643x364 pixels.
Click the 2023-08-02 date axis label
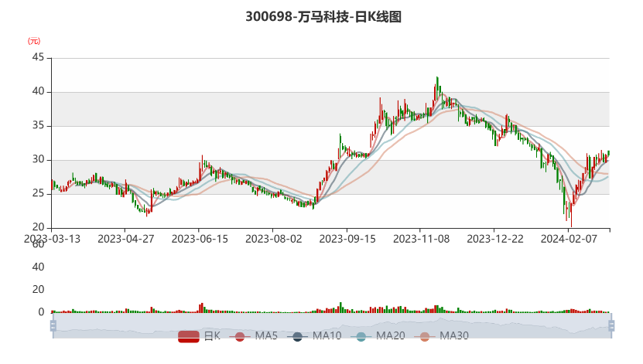click(273, 239)
